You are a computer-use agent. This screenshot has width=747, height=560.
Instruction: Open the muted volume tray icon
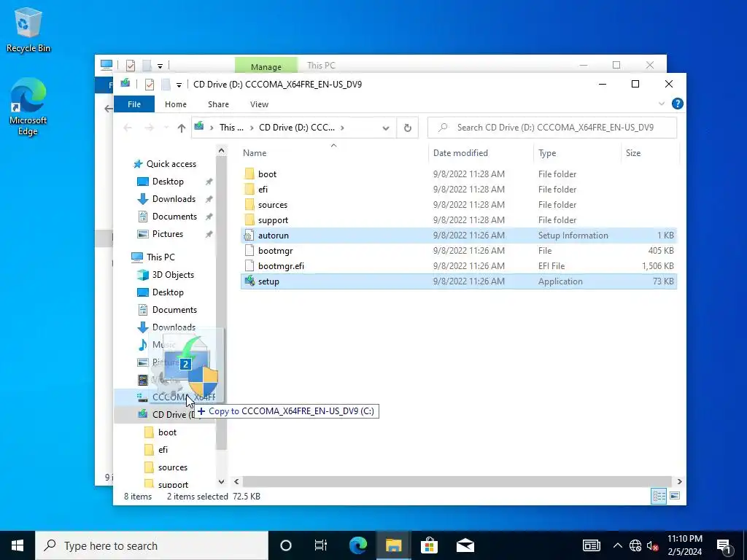652,545
